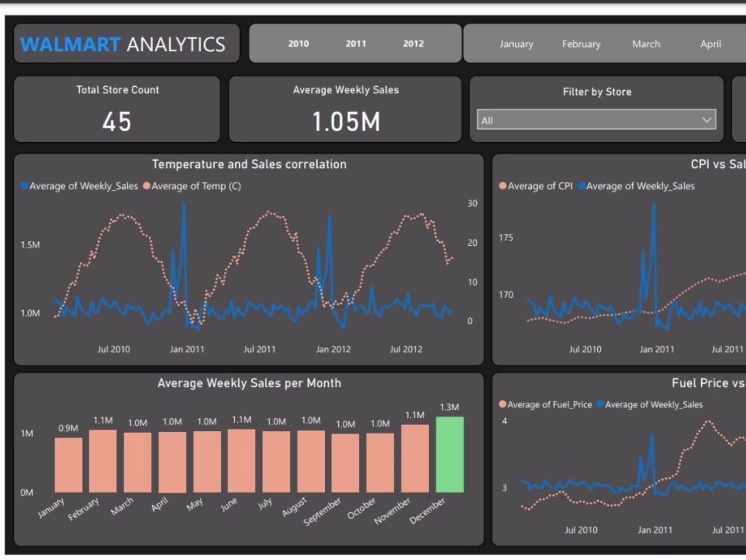Click the Filter by Store heading

[597, 92]
